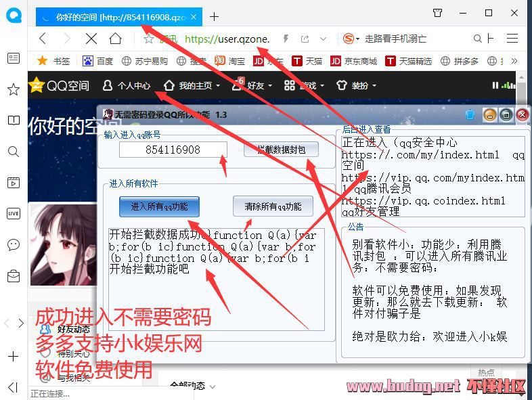Open the LIVE streaming sidebar icon
Screen dimensions: 532x400
pos(13,213)
